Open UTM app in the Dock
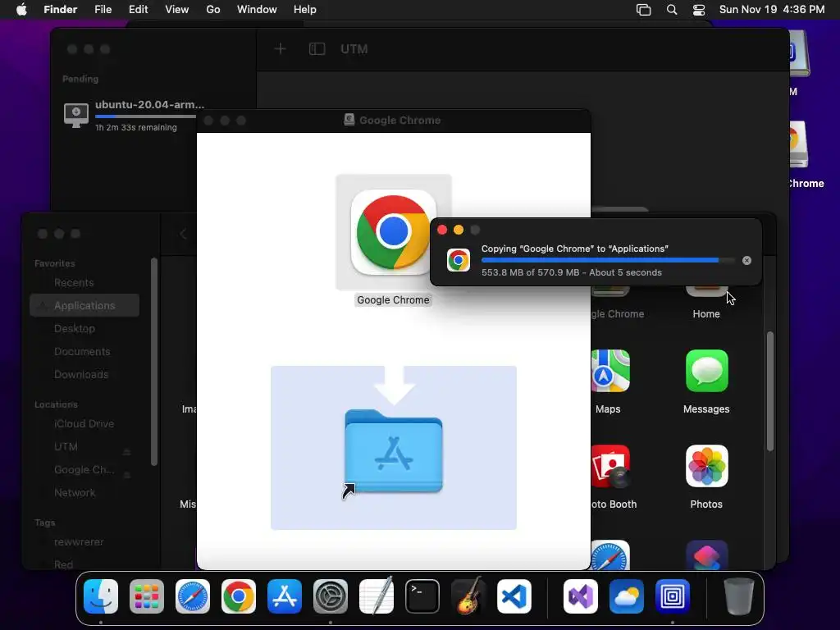This screenshot has width=840, height=630. click(673, 596)
